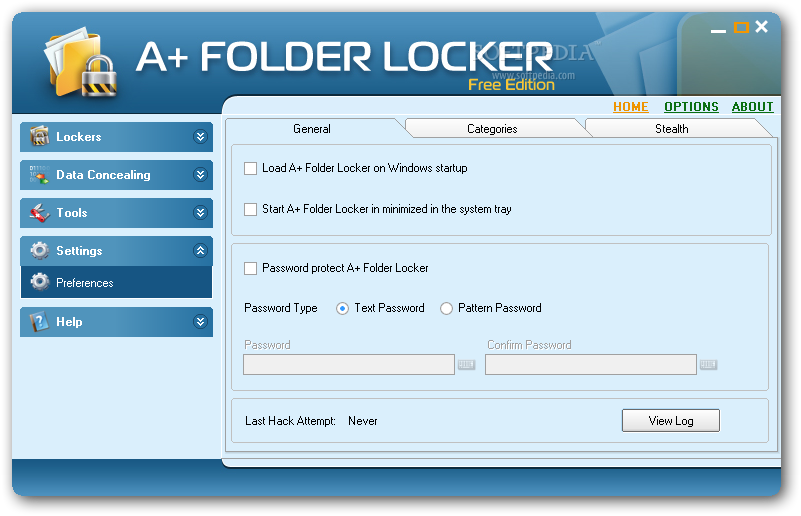Open virtual keyboard beside Confirm Password field

pyautogui.click(x=708, y=365)
